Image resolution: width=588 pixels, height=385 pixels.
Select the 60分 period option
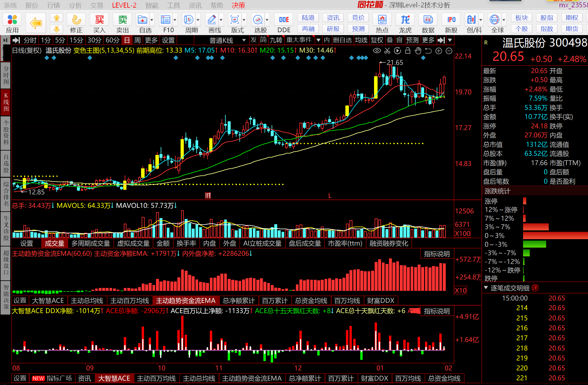[x=112, y=40]
